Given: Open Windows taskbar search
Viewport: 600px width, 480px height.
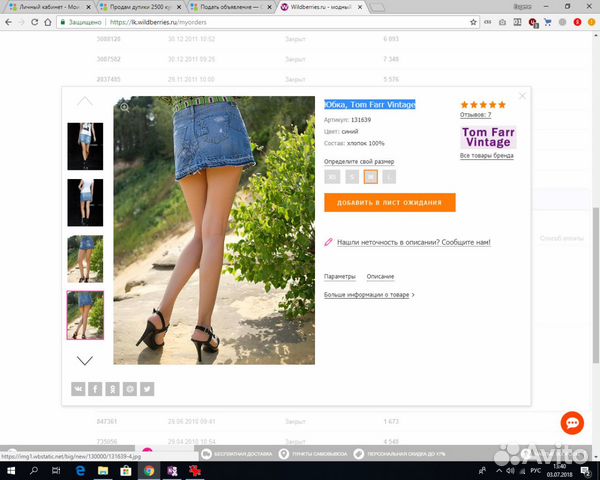Looking at the screenshot, I should tap(34, 470).
